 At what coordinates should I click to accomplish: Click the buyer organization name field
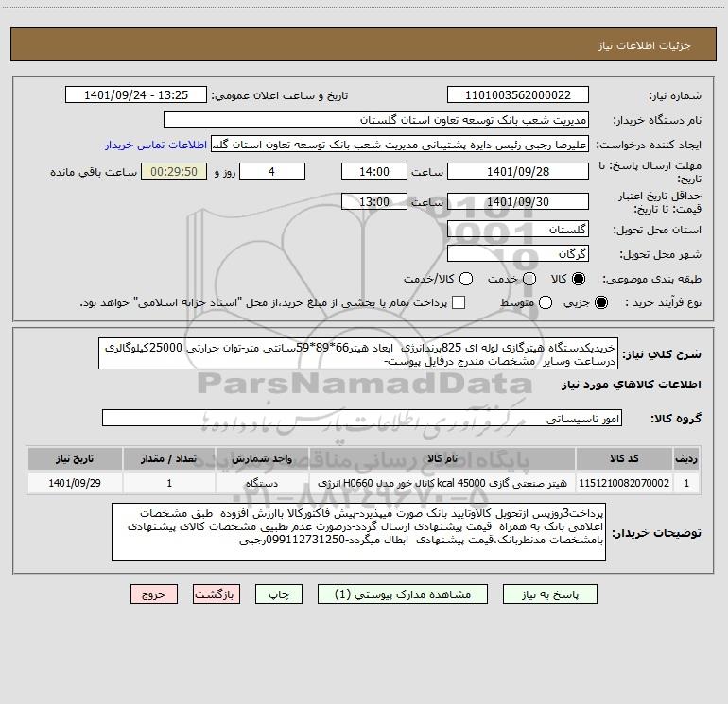pos(376,120)
